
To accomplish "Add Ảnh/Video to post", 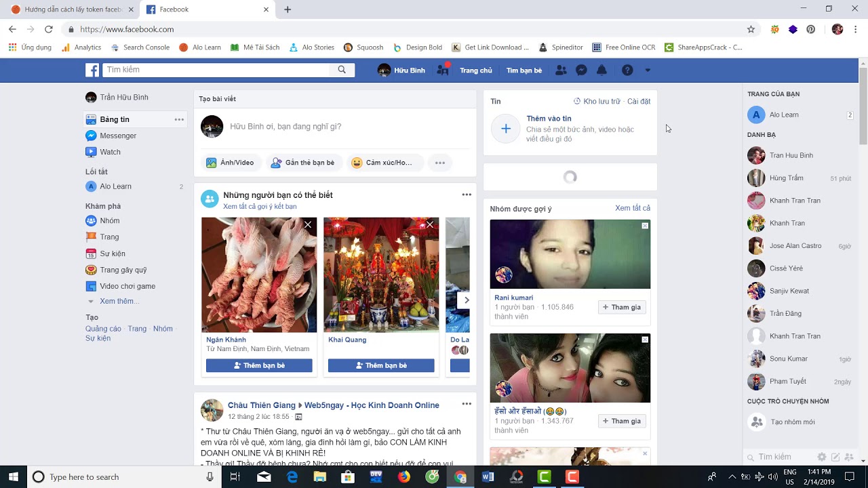I will click(x=230, y=163).
